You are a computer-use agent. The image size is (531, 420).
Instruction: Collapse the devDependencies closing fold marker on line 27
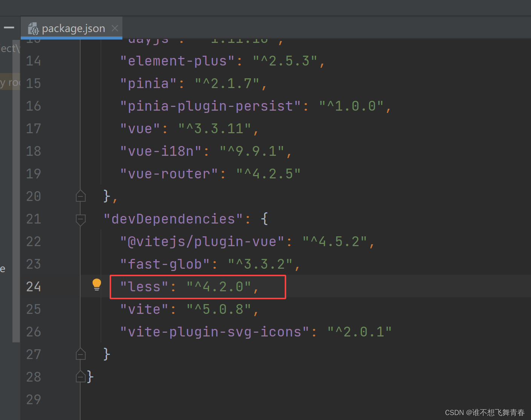(x=81, y=354)
